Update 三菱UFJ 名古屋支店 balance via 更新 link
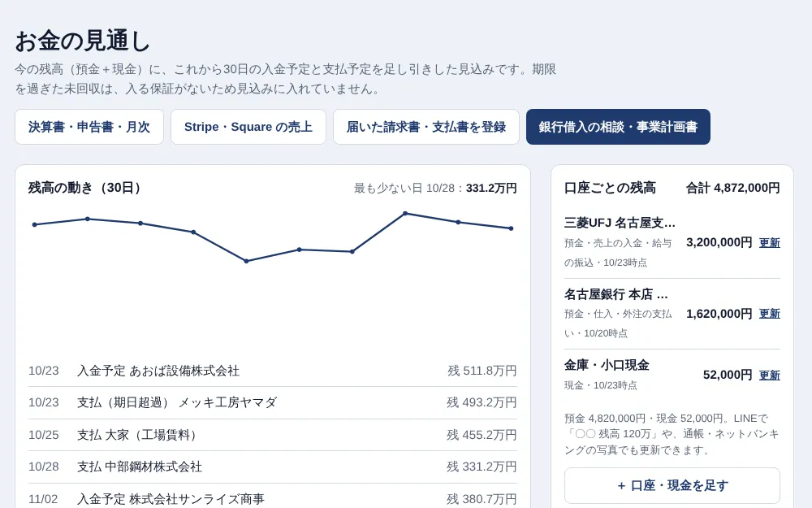This screenshot has height=508, width=812. click(x=770, y=242)
